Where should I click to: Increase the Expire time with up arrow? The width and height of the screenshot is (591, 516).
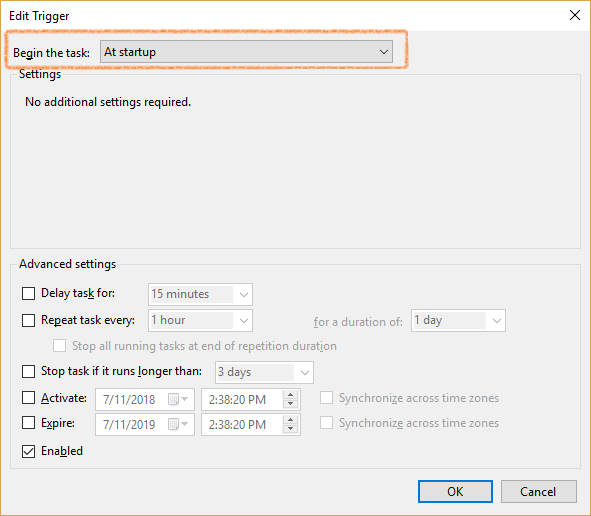click(x=290, y=420)
